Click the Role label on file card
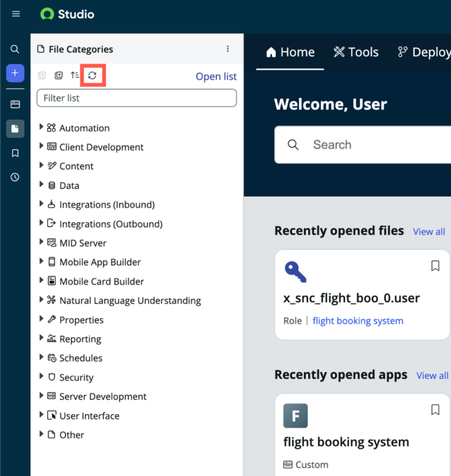Viewport: 451px width, 476px height. [x=293, y=321]
